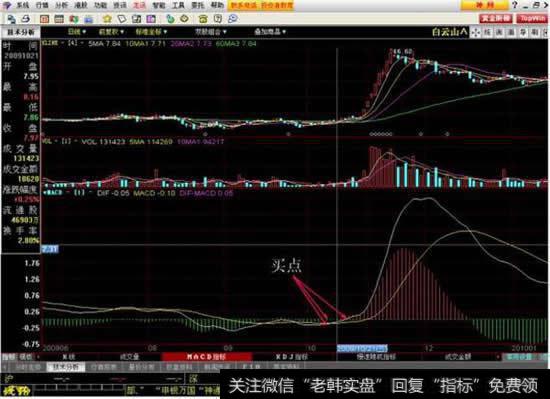
Task: Click the second orange banner button after 帮助
Action: point(276,5)
